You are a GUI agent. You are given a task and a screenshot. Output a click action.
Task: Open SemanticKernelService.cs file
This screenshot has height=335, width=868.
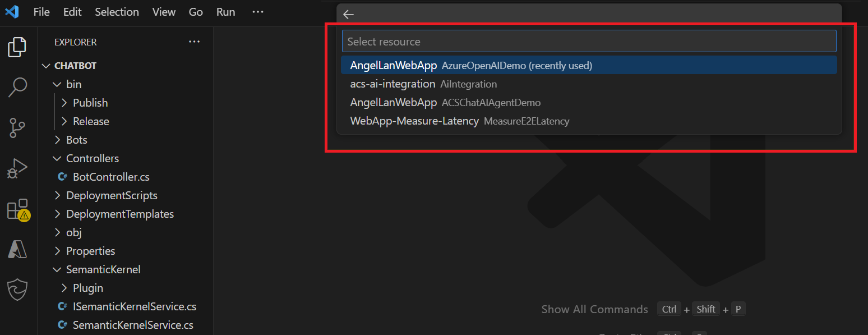click(133, 325)
